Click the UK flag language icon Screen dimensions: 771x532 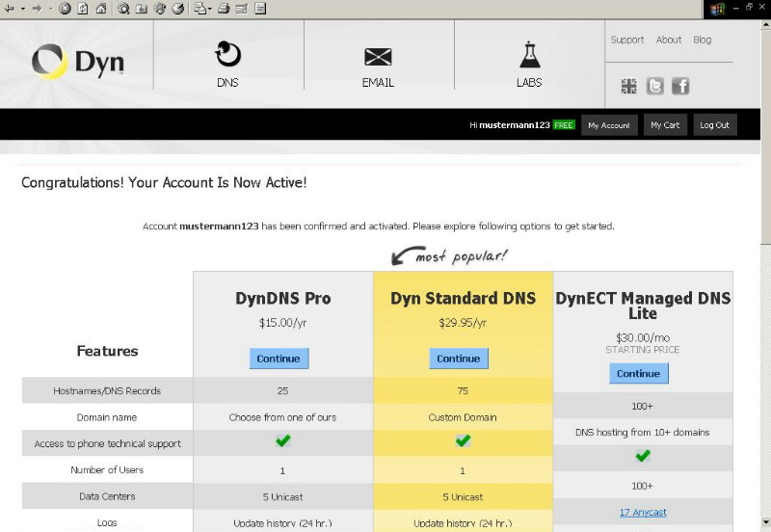[x=629, y=86]
